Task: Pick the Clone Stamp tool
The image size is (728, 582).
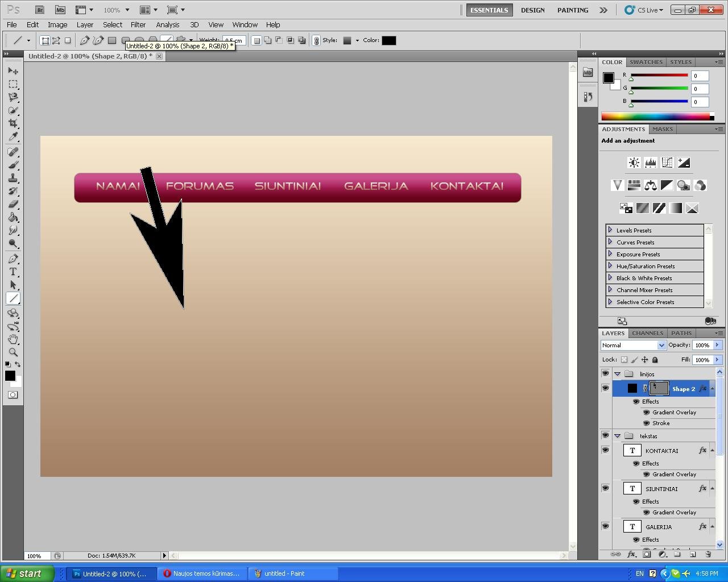Action: tap(13, 178)
